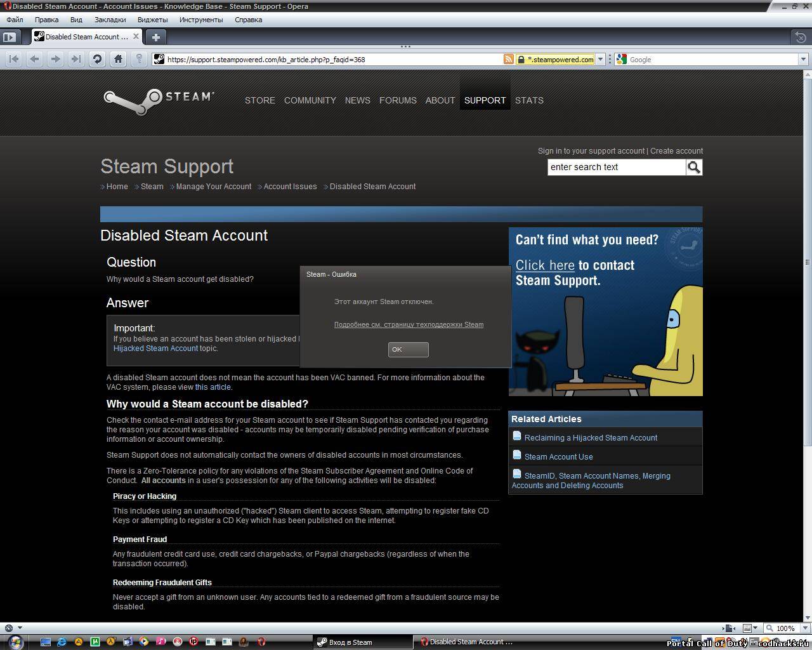Open the Account Issues breadcrumb

pyautogui.click(x=290, y=187)
